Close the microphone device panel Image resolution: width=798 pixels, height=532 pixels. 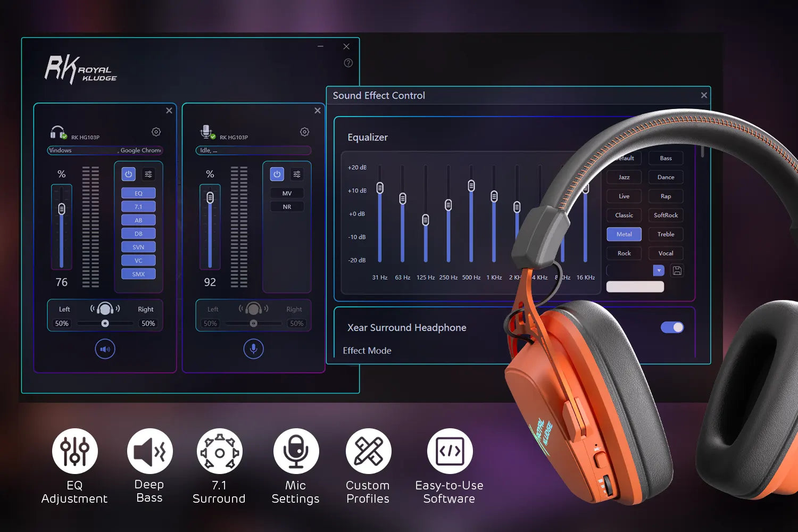318,111
